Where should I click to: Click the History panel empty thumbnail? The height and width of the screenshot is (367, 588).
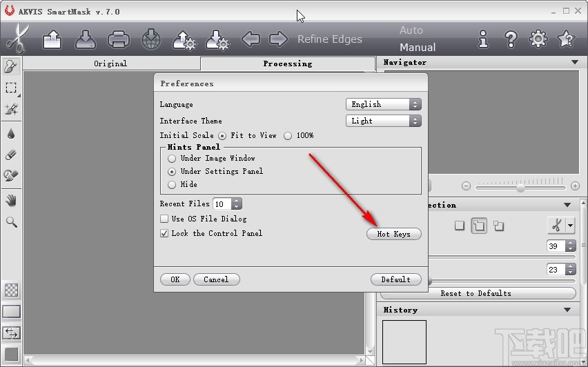tap(404, 342)
